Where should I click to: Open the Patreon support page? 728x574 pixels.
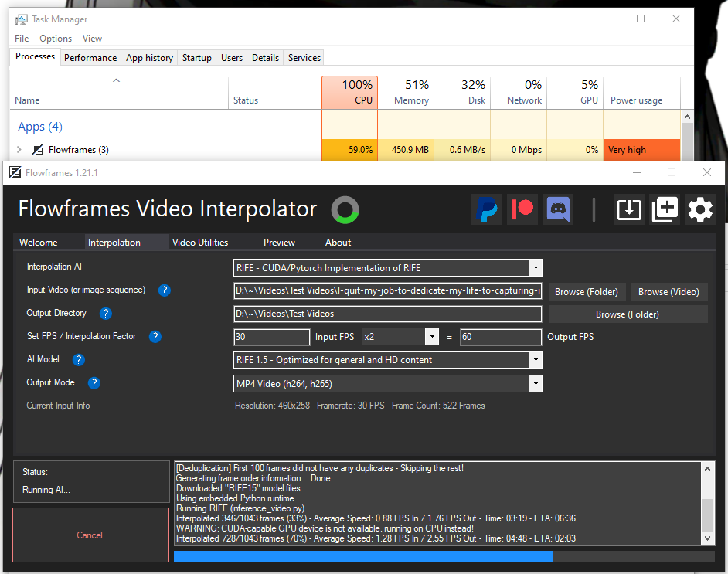click(x=522, y=209)
